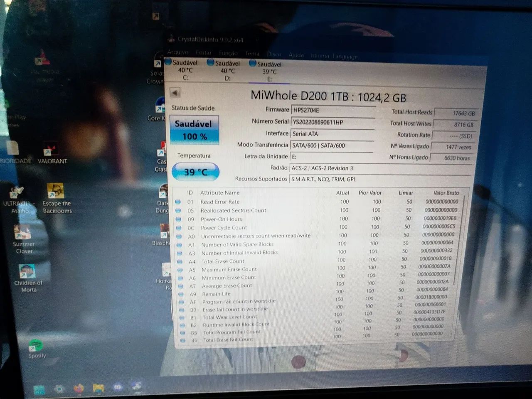Click the Número Serial field

click(x=333, y=122)
